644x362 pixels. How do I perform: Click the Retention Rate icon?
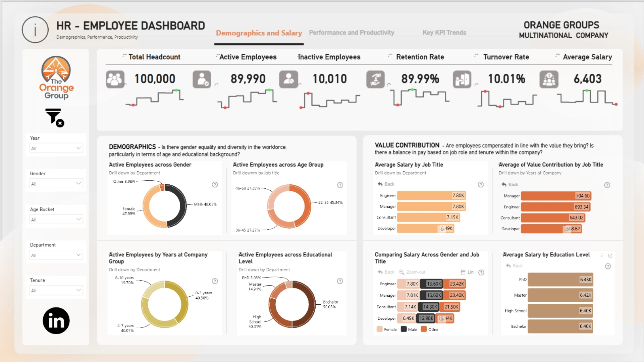click(375, 79)
